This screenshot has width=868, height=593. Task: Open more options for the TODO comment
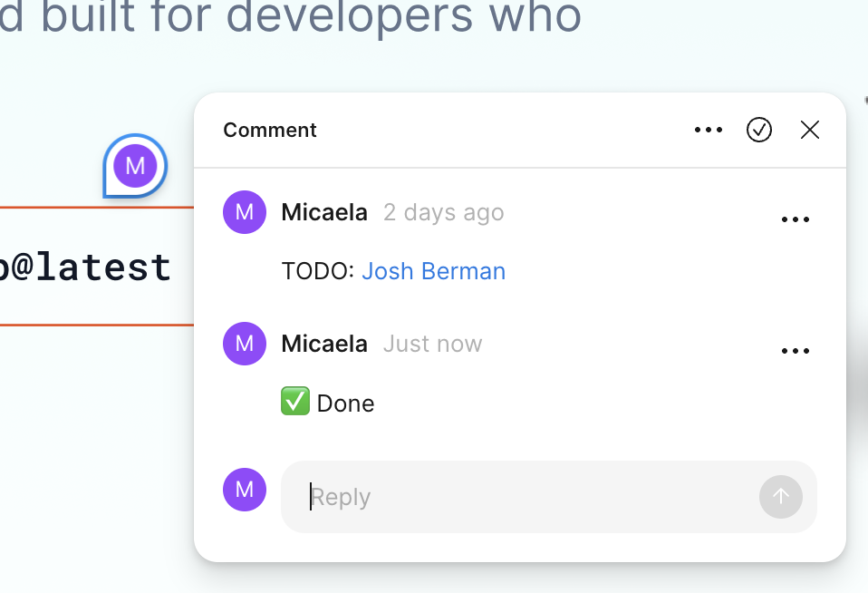pos(795,219)
